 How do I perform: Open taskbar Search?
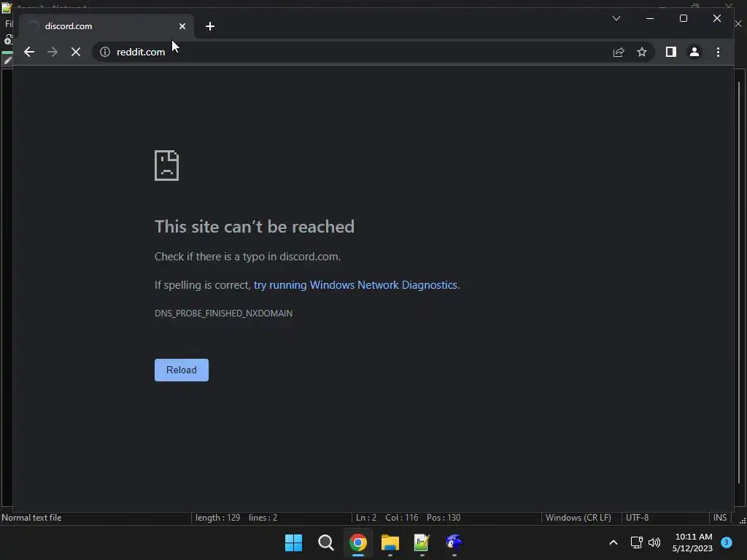pyautogui.click(x=326, y=542)
